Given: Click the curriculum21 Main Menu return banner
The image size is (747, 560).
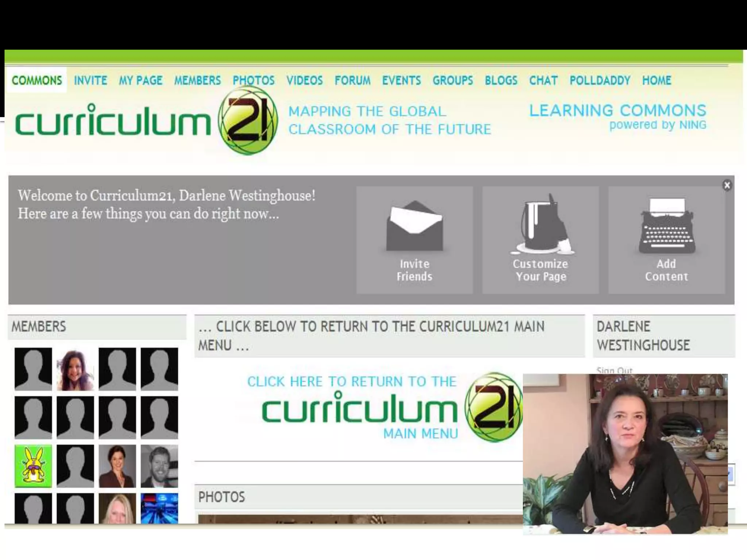Looking at the screenshot, I should coord(386,408).
